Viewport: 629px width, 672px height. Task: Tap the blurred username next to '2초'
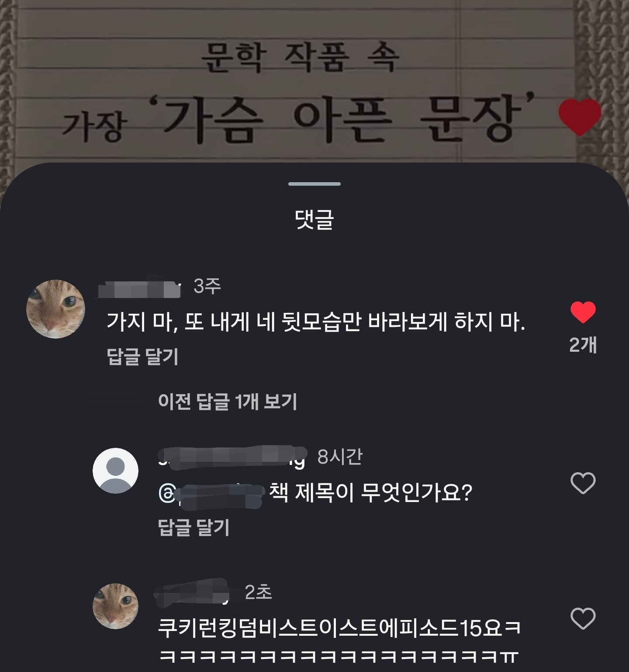click(192, 592)
